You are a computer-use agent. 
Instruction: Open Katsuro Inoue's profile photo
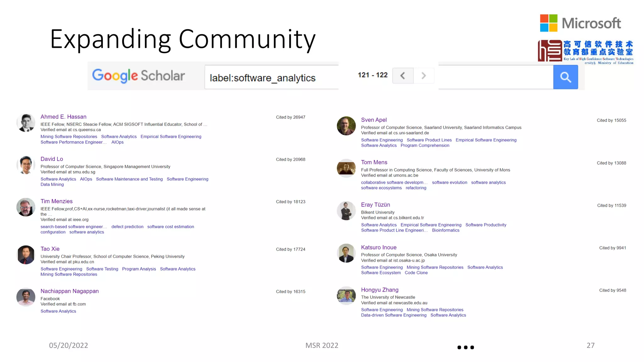(346, 253)
